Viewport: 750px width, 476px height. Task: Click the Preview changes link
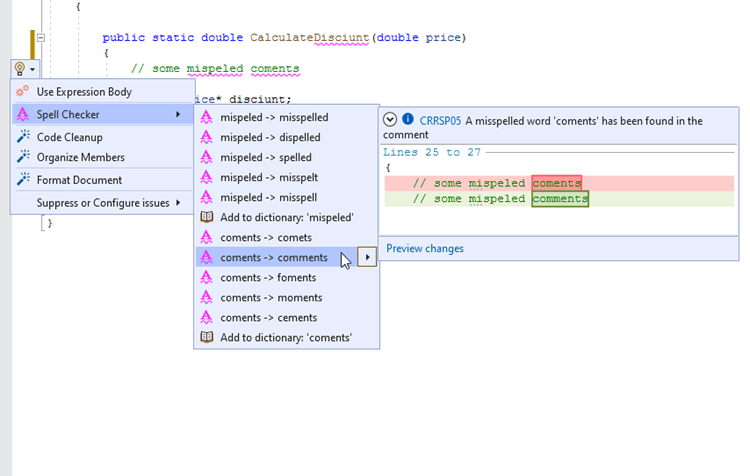424,248
